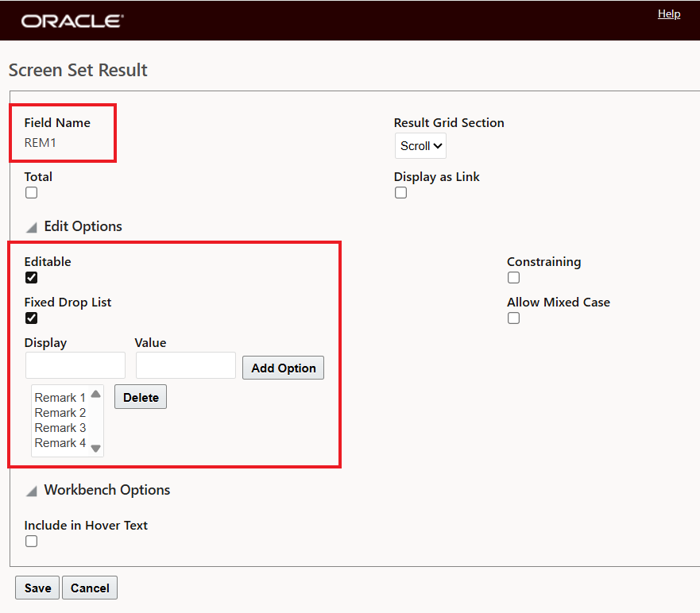Toggle the Allow Mixed Case checkbox

coord(513,318)
